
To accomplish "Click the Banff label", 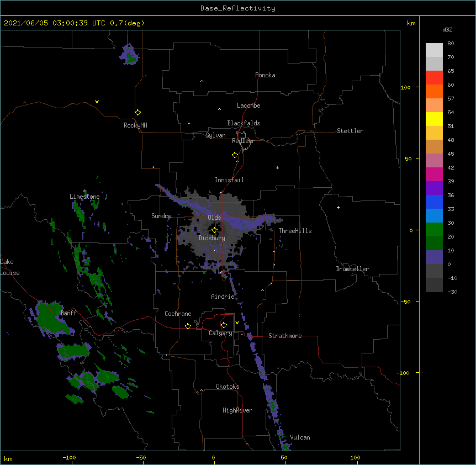I will [68, 313].
